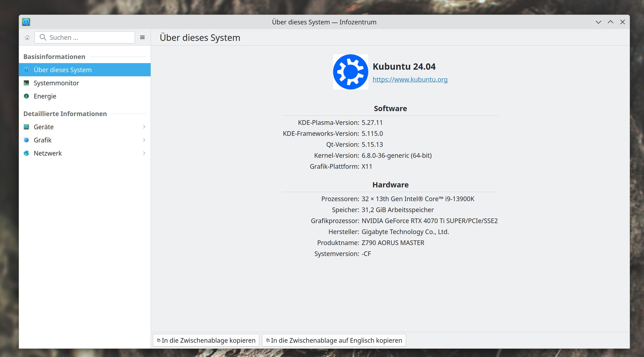Click the Energie sidebar icon
Image resolution: width=644 pixels, height=357 pixels.
coord(26,96)
